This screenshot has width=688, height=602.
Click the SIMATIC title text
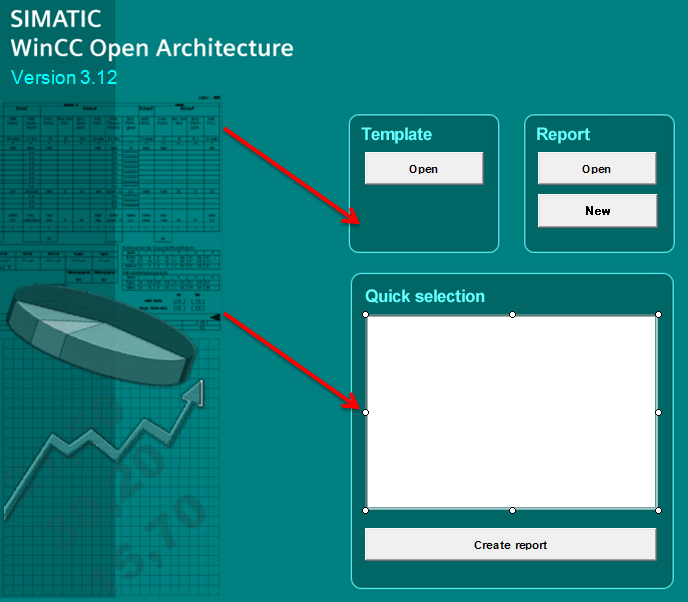pyautogui.click(x=56, y=19)
